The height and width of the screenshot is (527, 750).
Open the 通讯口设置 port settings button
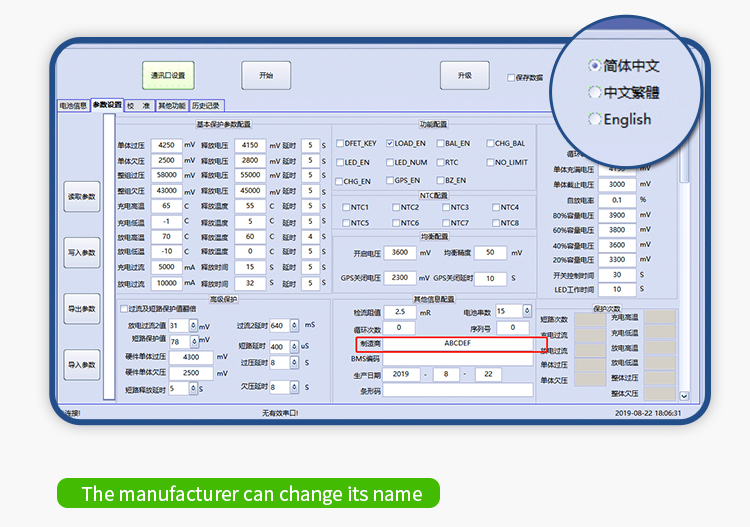click(x=168, y=75)
